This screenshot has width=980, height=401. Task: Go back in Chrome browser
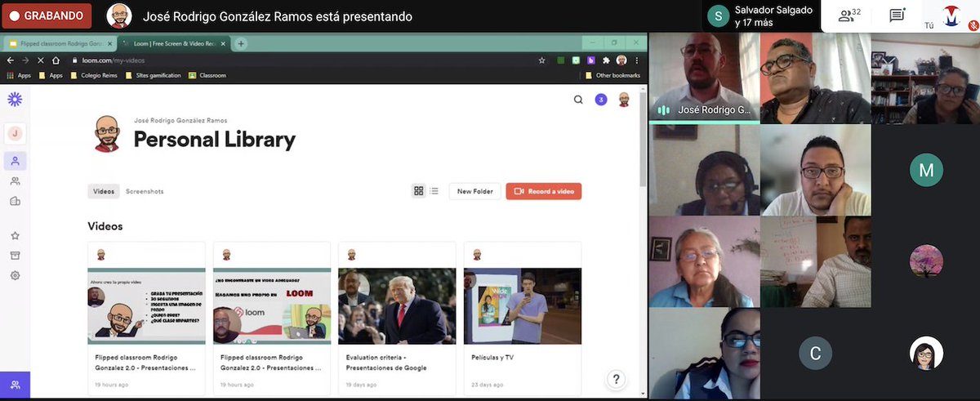coord(11,60)
